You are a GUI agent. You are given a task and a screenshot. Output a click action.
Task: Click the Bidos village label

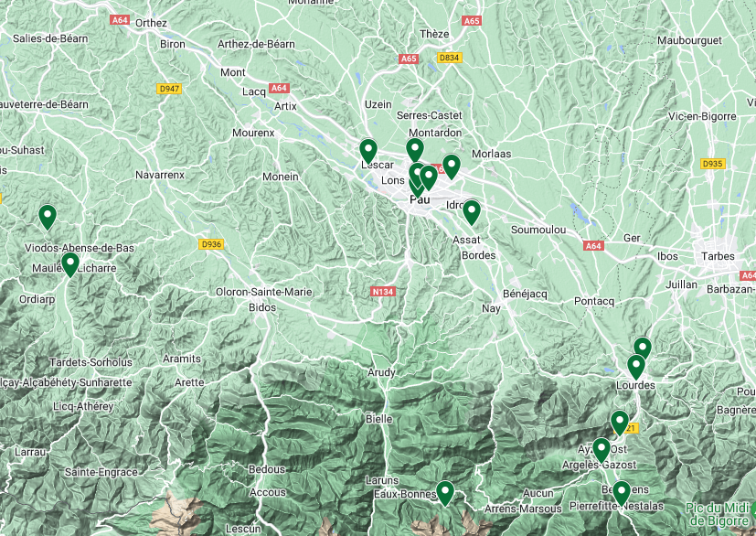click(262, 307)
